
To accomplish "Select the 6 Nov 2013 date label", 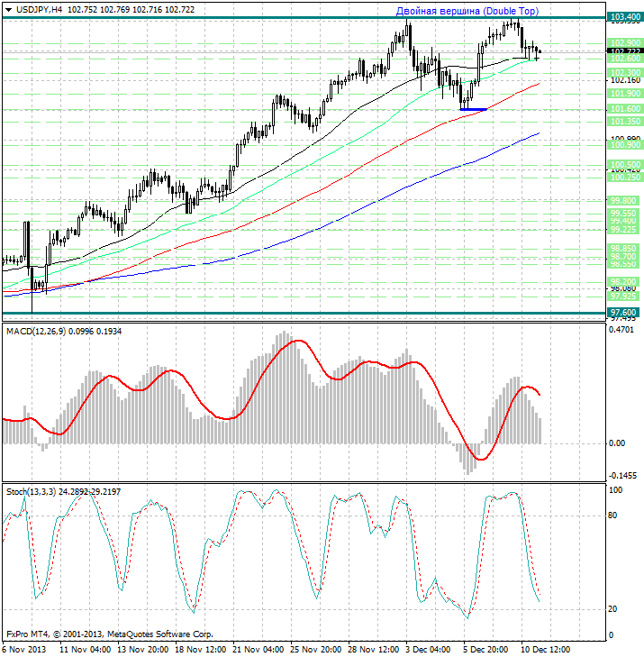I will pos(23,650).
